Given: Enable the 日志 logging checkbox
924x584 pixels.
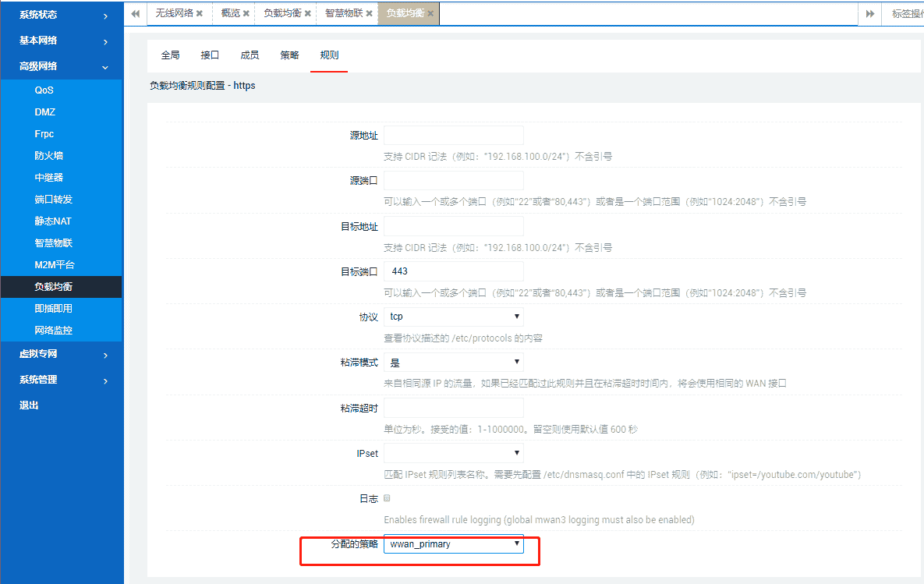Looking at the screenshot, I should [388, 498].
